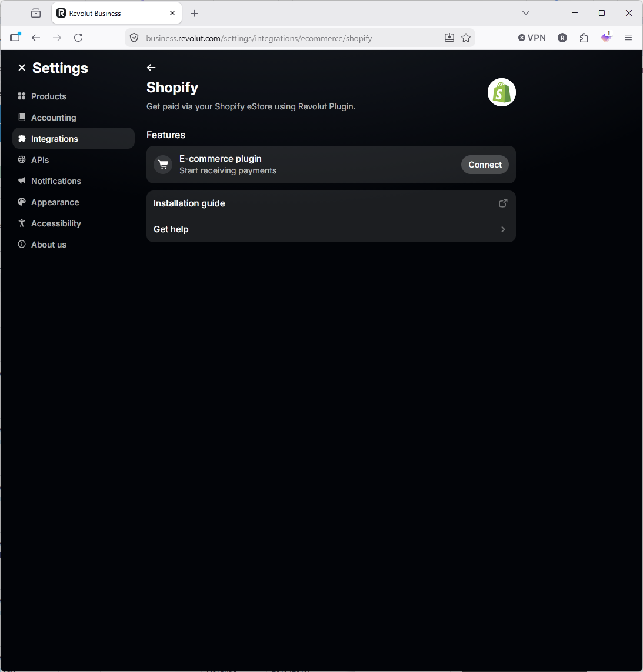
Task: Expand the tab list dropdown arrow
Action: 526,13
